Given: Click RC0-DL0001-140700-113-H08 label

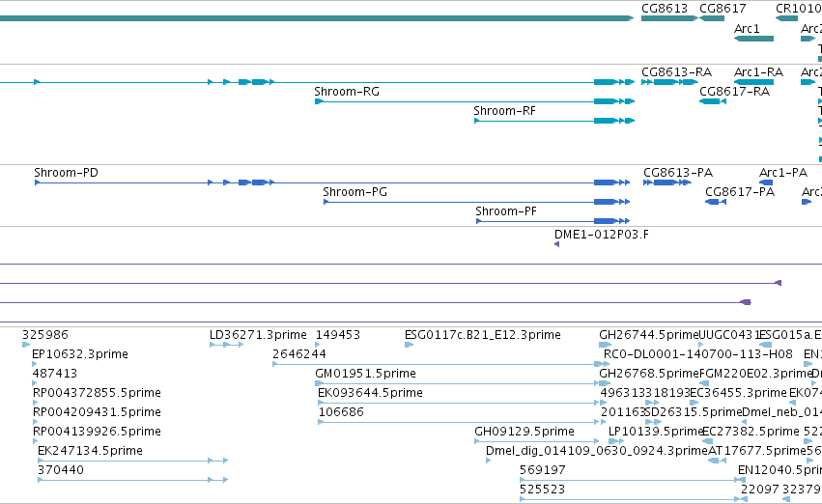Looking at the screenshot, I should [x=697, y=354].
